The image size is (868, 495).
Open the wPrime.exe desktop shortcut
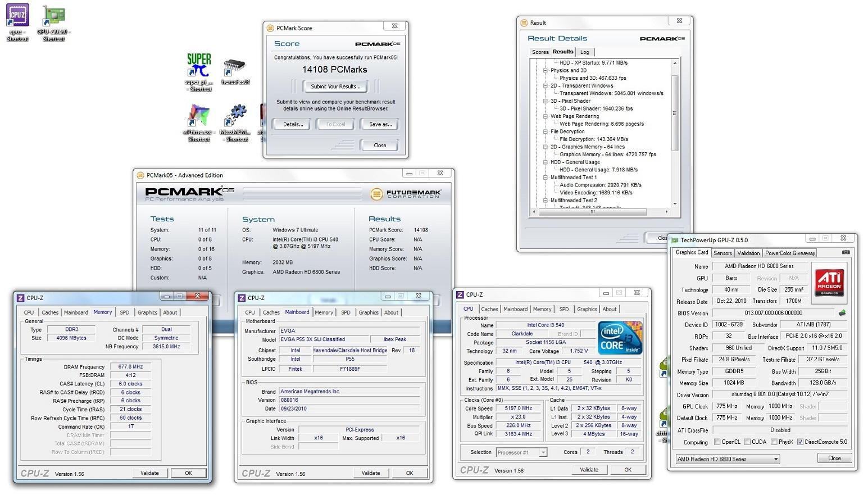[x=199, y=122]
